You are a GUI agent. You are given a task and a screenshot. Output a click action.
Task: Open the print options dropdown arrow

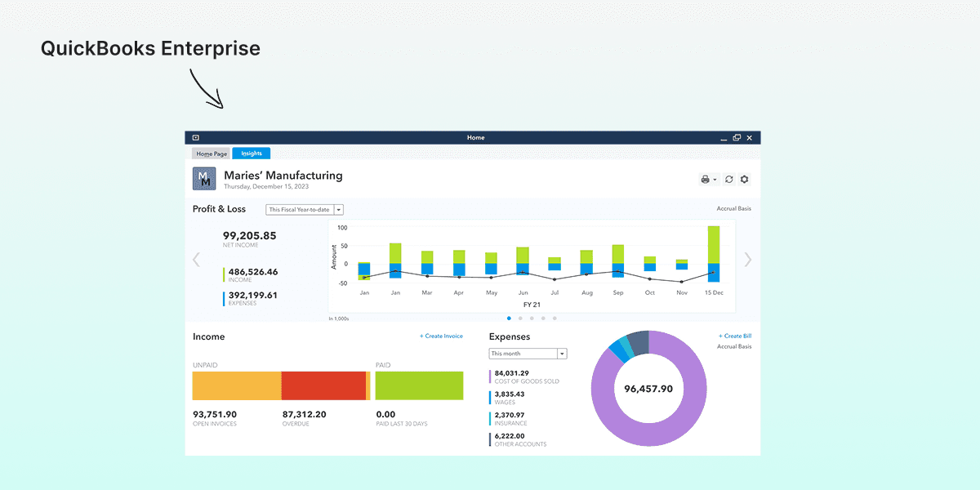(x=716, y=180)
